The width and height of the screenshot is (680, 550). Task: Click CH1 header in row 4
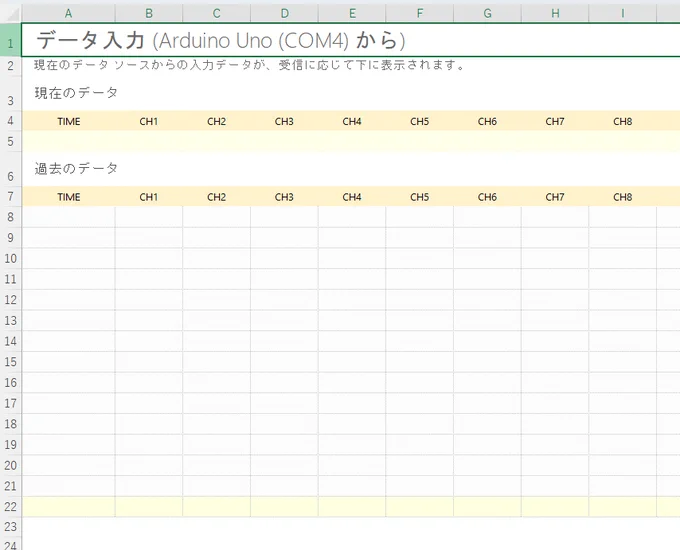[x=149, y=121]
